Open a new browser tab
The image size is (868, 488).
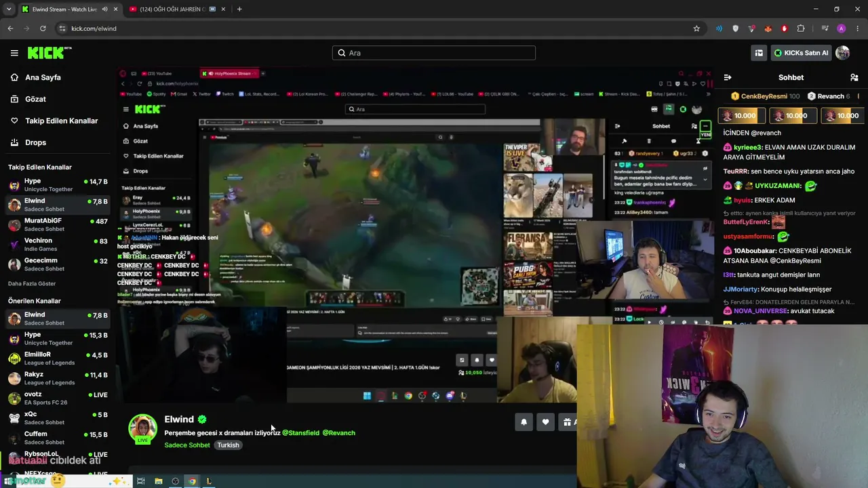239,9
